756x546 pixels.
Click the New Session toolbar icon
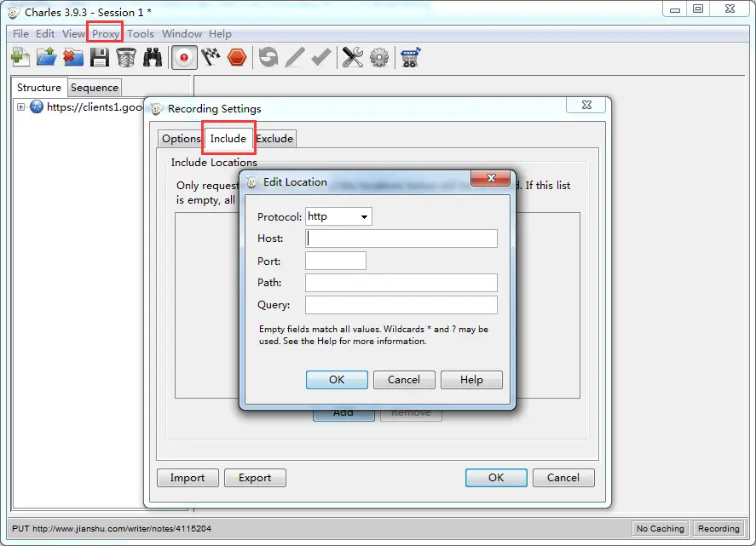pyautogui.click(x=20, y=58)
